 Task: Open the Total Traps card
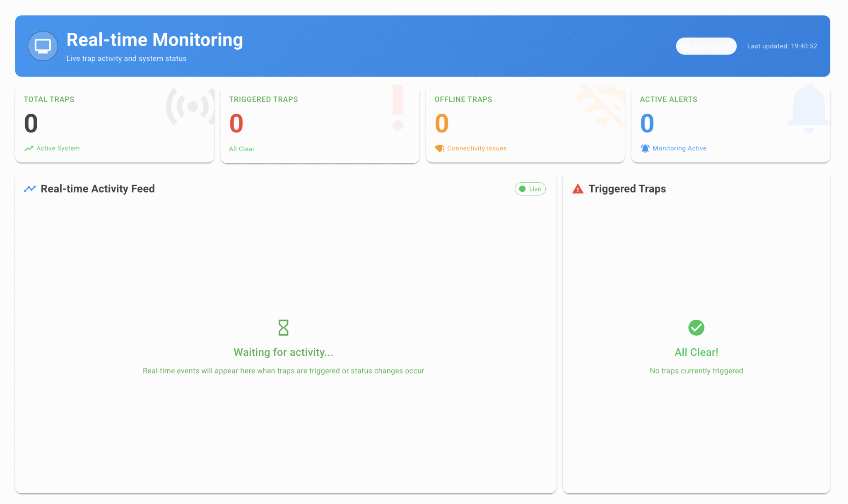pos(114,124)
